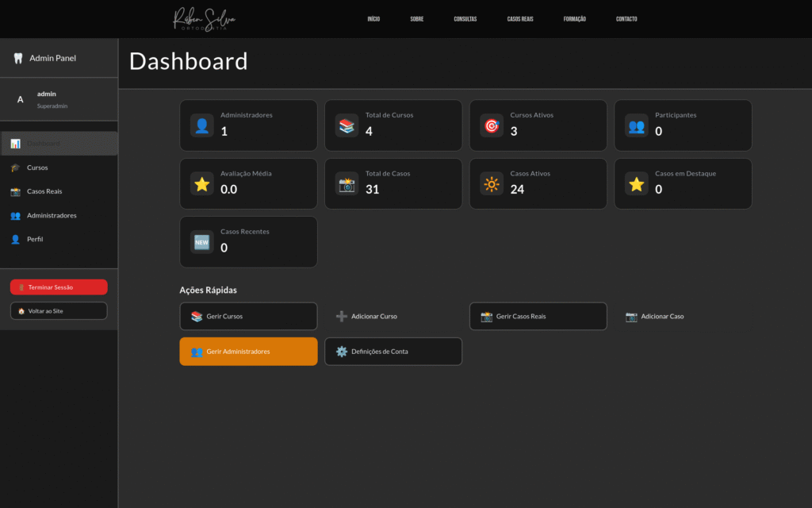
Task: Click the admin user avatar
Action: click(21, 100)
